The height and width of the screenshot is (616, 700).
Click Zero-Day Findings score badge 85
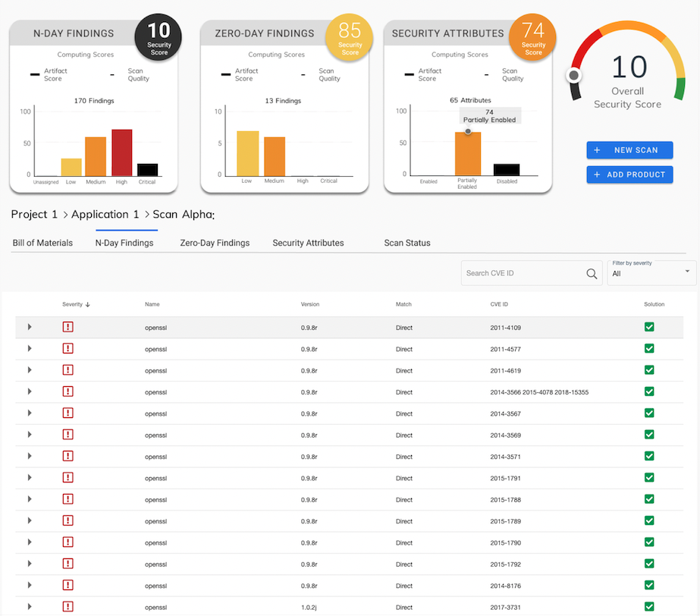(x=350, y=37)
